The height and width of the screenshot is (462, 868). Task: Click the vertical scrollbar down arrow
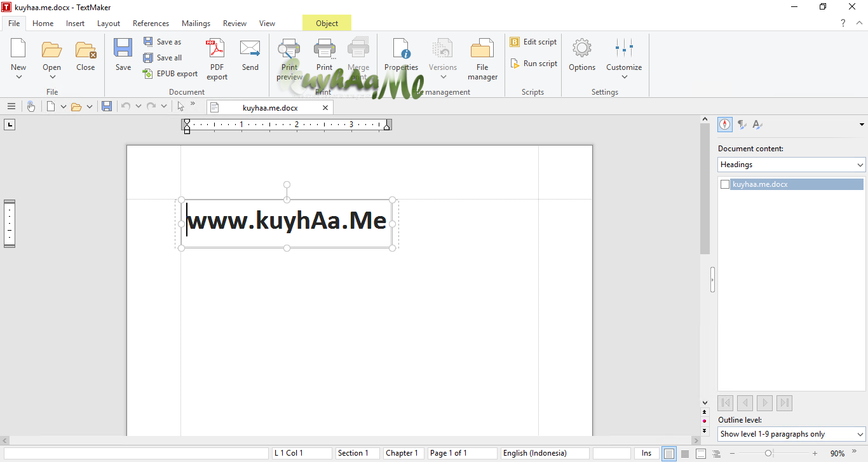pos(705,402)
